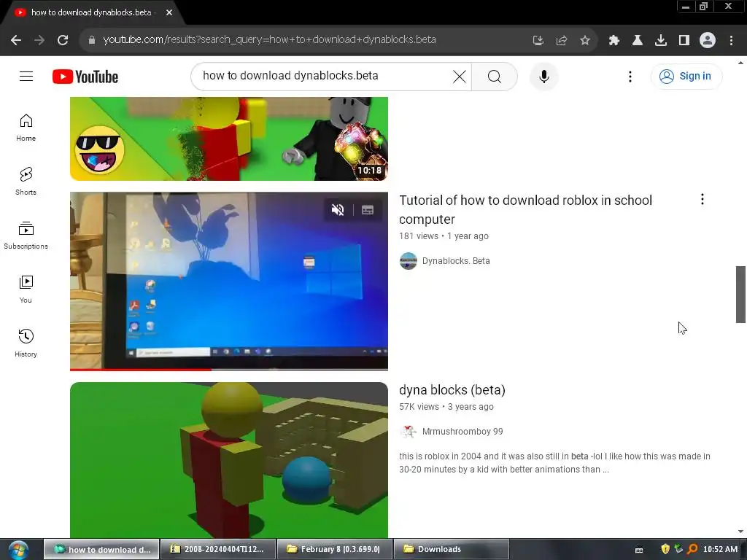Start voice search with the microphone
747x560 pixels.
543,76
